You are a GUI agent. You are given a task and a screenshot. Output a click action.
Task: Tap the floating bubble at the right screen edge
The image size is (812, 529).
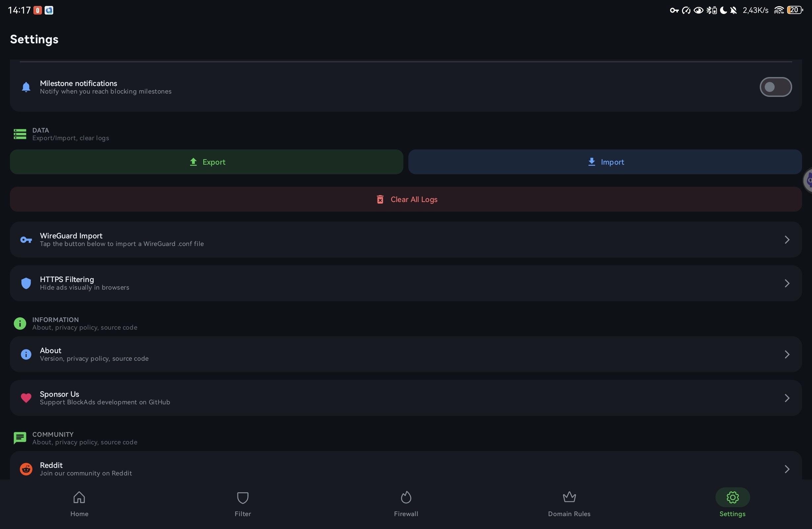pyautogui.click(x=808, y=180)
